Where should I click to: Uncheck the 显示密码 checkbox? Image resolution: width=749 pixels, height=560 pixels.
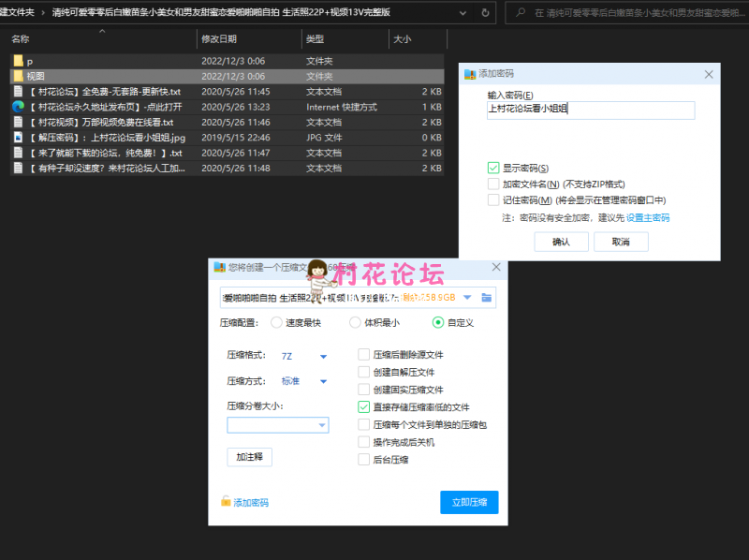493,168
